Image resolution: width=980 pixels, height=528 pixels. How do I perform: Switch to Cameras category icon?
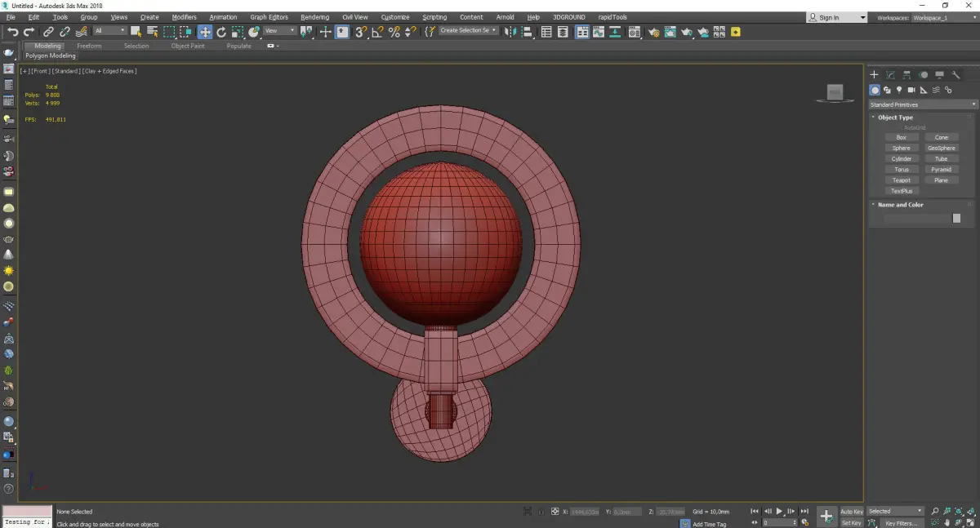pyautogui.click(x=911, y=90)
